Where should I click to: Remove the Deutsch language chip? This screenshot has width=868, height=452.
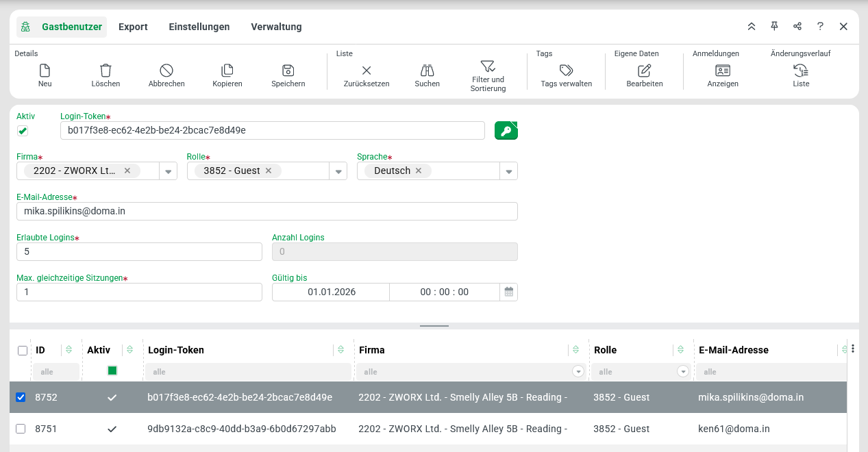[418, 171]
